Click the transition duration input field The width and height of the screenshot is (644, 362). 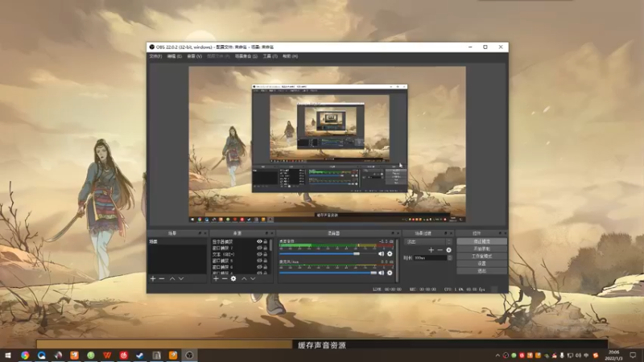[431, 257]
